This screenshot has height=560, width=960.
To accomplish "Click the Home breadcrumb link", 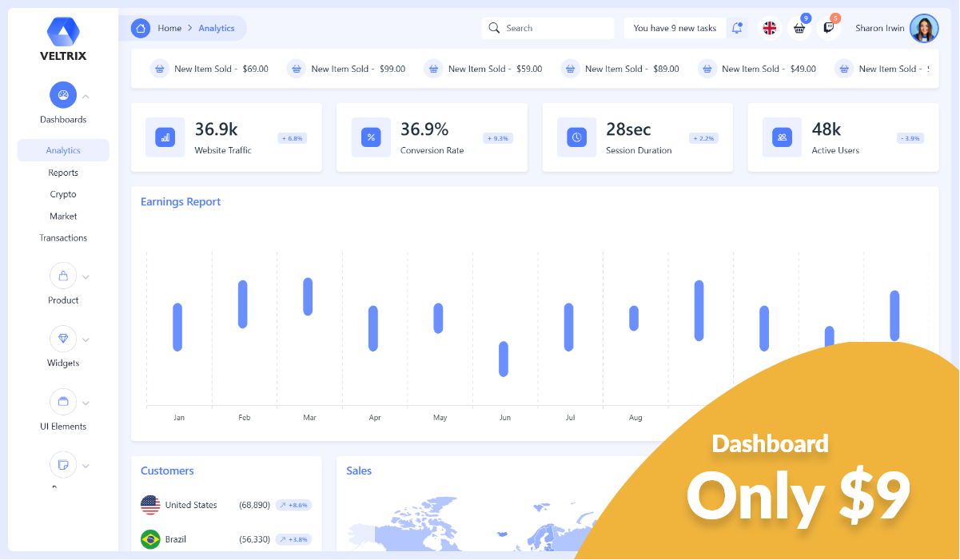I will pos(169,27).
